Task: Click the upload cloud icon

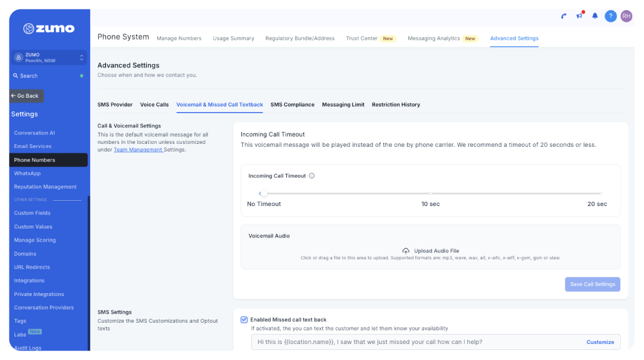Action: pyautogui.click(x=406, y=251)
